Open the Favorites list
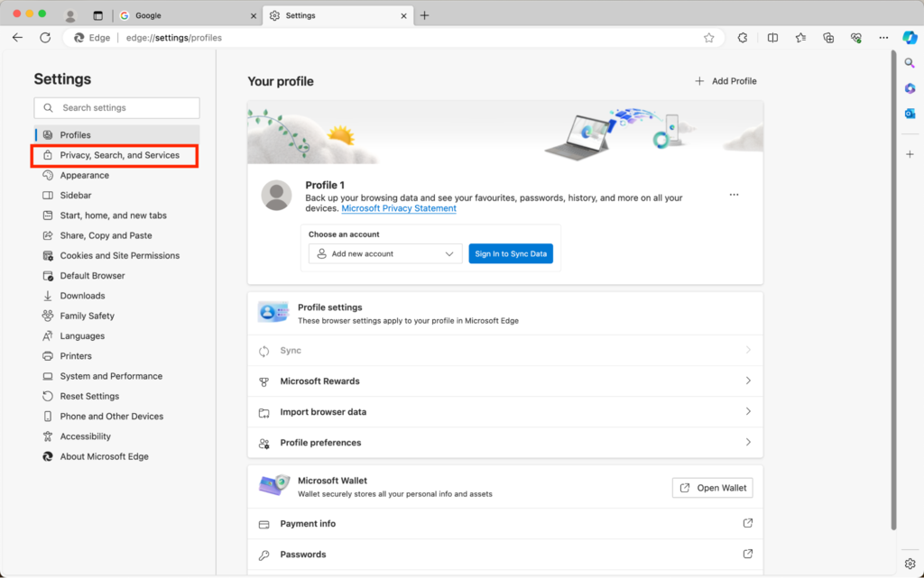Viewport: 924px width, 578px height. pos(801,38)
